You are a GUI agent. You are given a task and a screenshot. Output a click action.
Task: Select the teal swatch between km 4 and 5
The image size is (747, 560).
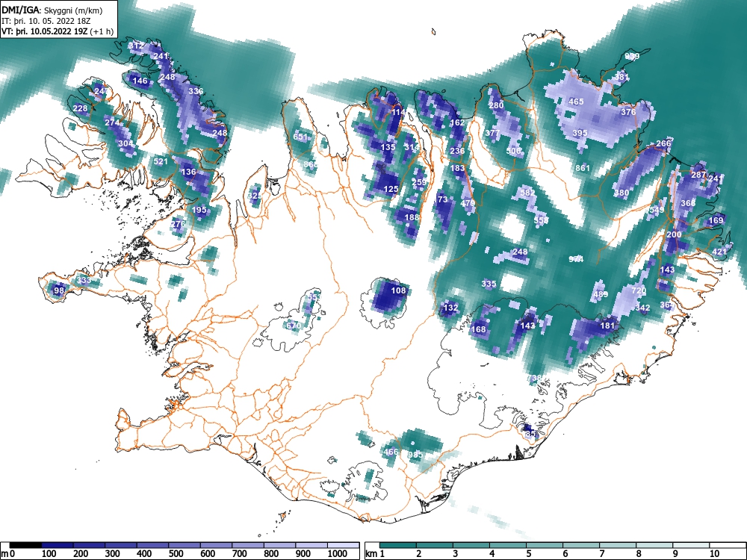point(508,545)
